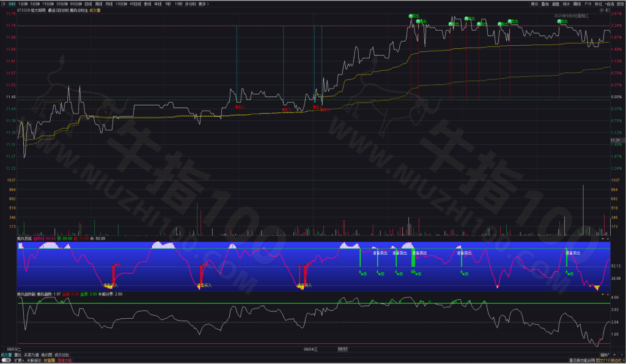The image size is (626, 364).
Task: Click the first red 买入 signal arrow
Action: [237, 107]
